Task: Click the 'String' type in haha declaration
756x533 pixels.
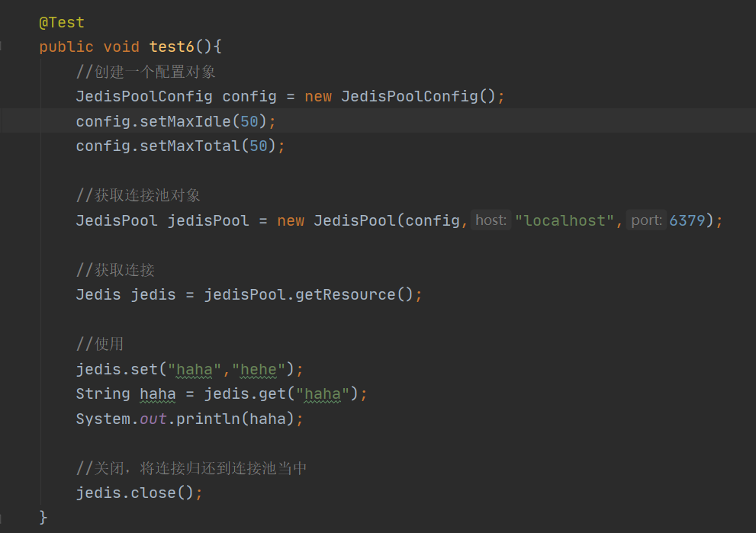Action: click(x=103, y=394)
